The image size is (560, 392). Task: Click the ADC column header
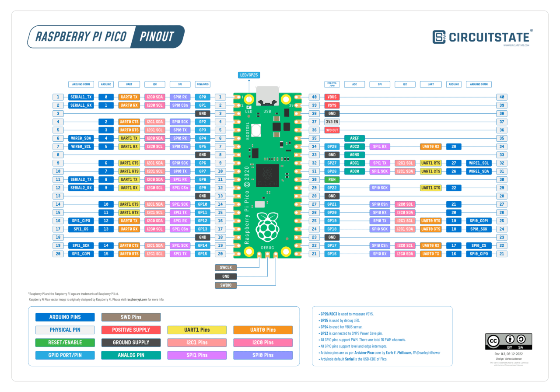tap(354, 84)
